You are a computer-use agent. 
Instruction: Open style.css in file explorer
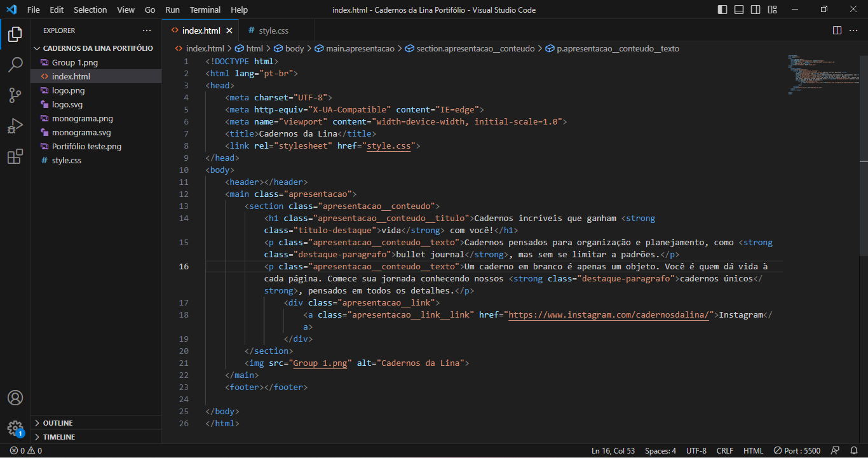click(x=95, y=160)
